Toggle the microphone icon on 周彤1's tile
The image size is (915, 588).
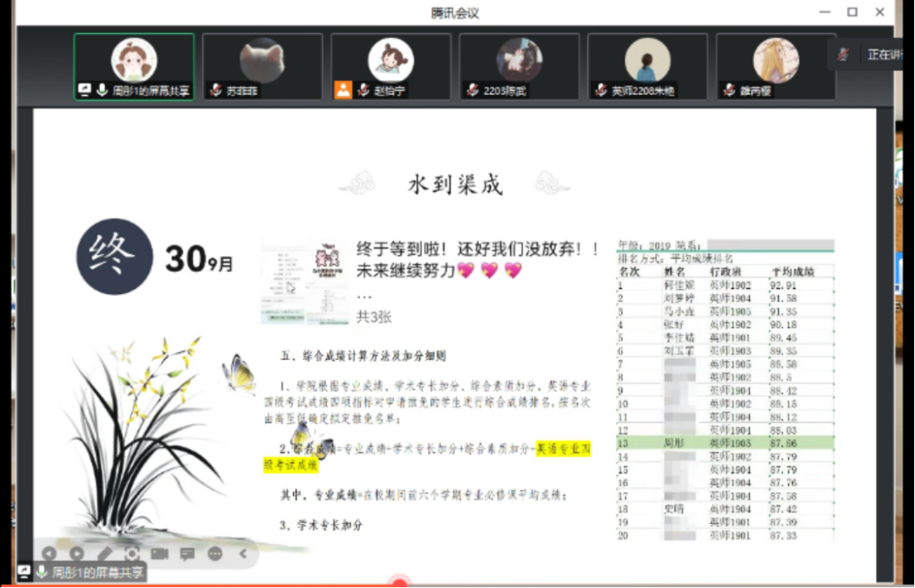[102, 90]
